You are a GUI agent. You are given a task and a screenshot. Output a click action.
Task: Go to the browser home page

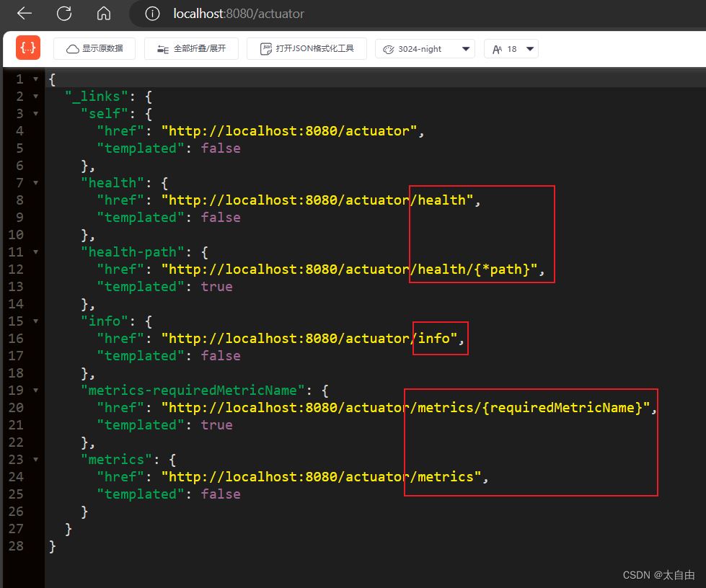coord(104,14)
